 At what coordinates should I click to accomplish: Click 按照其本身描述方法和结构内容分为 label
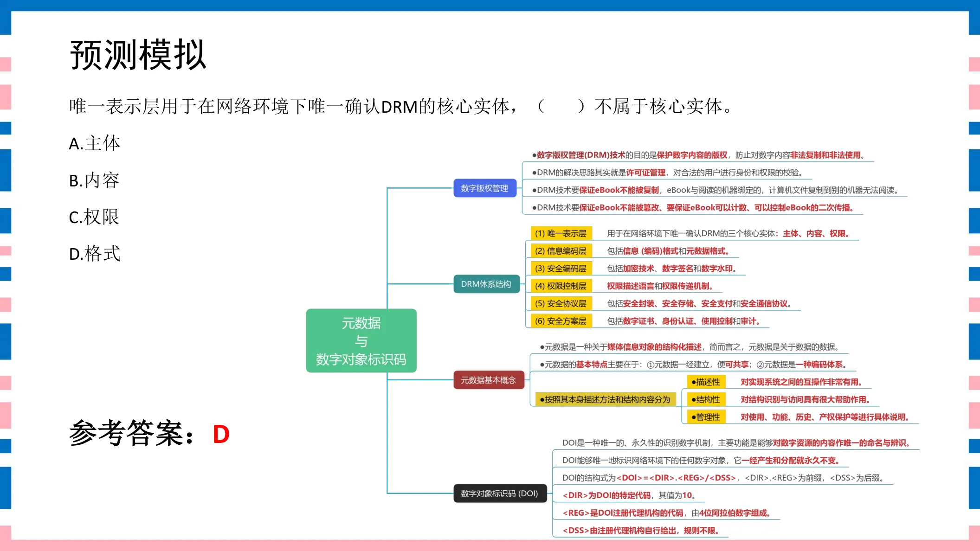click(x=605, y=399)
